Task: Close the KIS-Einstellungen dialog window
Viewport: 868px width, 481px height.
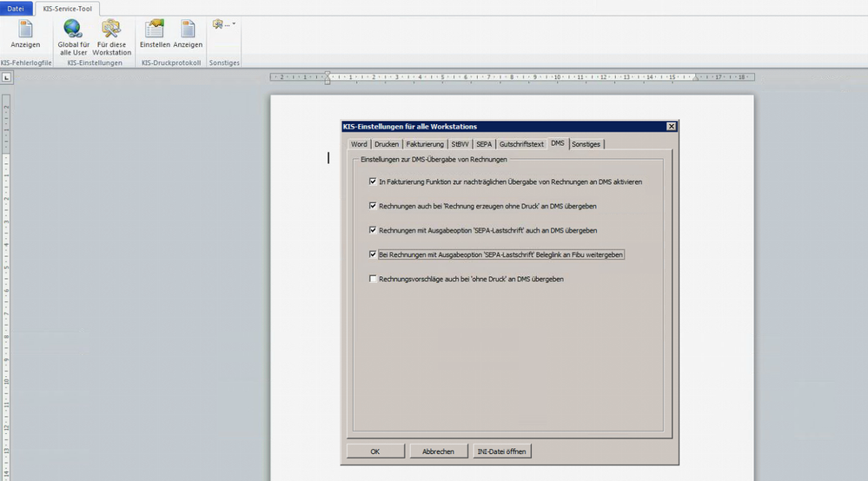Action: [671, 127]
